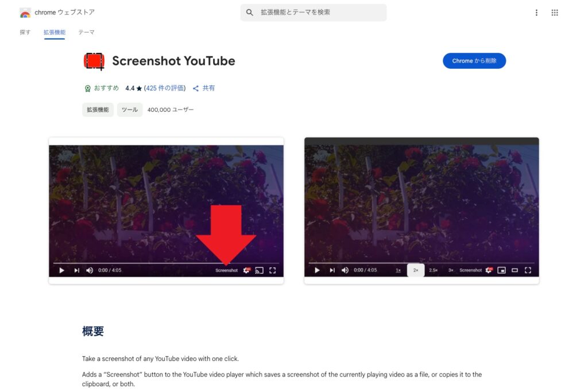Click the search magnifier icon
The width and height of the screenshot is (588, 389).
pyautogui.click(x=249, y=13)
